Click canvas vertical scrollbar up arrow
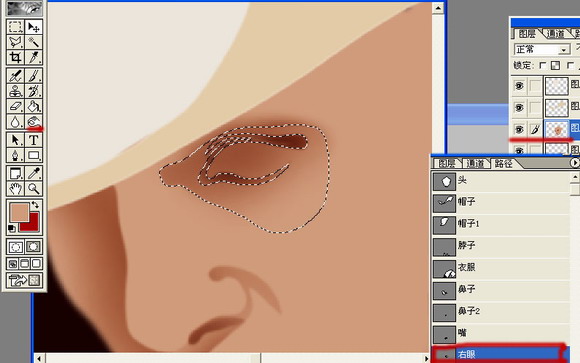 [438, 8]
